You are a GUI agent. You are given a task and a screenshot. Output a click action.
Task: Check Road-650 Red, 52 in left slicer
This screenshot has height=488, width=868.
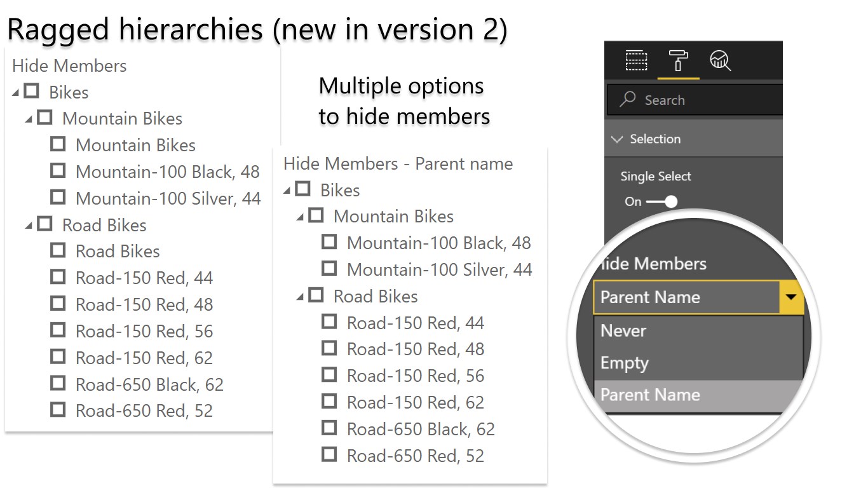point(58,410)
